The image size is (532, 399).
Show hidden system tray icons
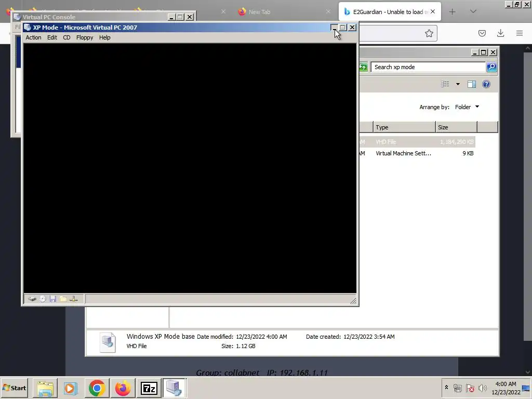pos(446,388)
